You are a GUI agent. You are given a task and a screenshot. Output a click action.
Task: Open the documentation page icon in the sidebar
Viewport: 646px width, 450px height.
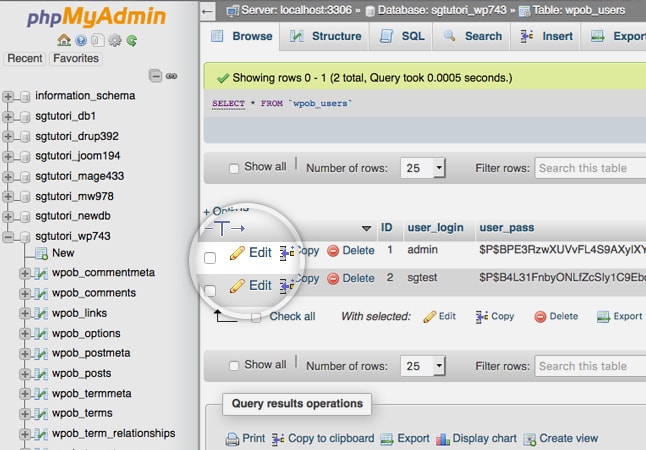click(x=98, y=40)
